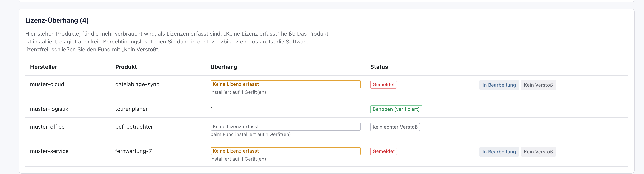Screen dimensions: 644x174
Task: Click the Gemeldet status badge for fernwartung-7
Action: click(x=383, y=151)
